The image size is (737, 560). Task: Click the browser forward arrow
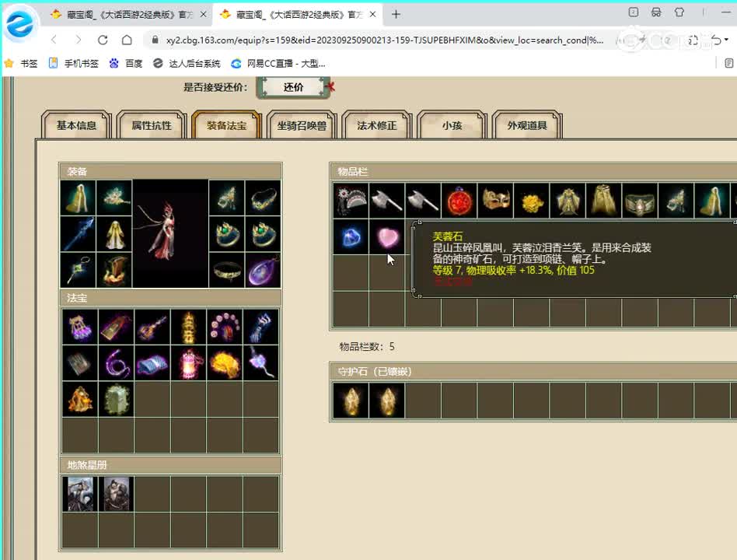tap(78, 40)
